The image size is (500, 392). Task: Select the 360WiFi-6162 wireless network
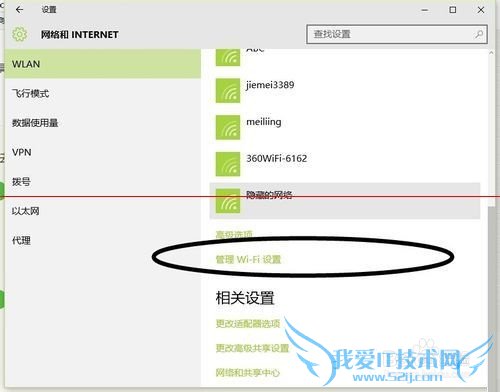(x=345, y=164)
